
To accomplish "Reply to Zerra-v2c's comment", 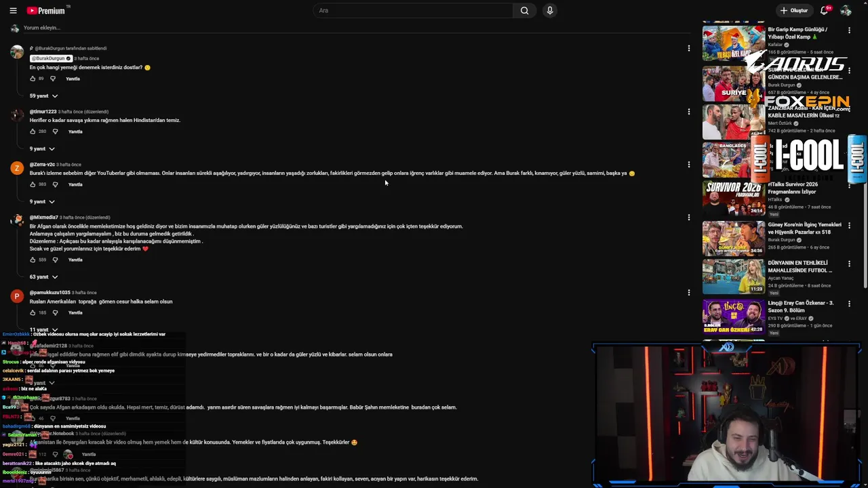I will click(x=75, y=184).
